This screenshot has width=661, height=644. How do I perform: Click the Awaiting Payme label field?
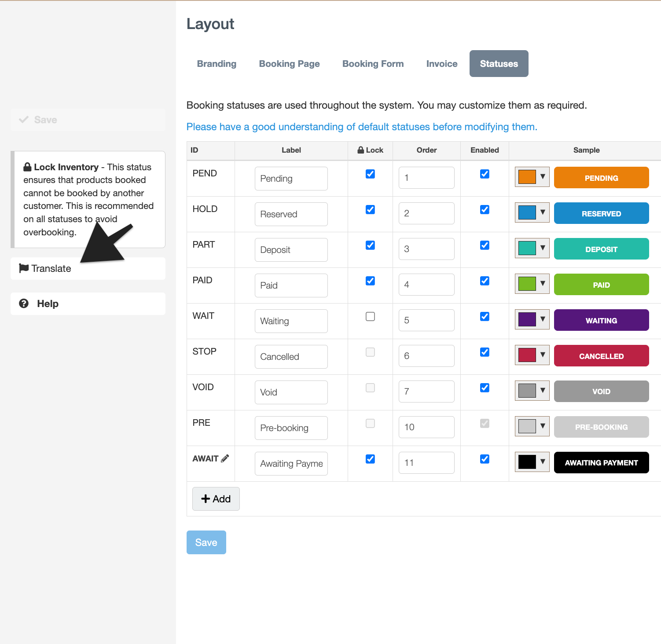[291, 464]
